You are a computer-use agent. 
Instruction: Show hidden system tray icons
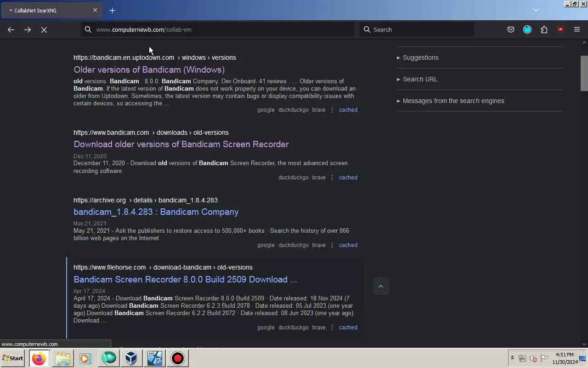[x=512, y=358]
